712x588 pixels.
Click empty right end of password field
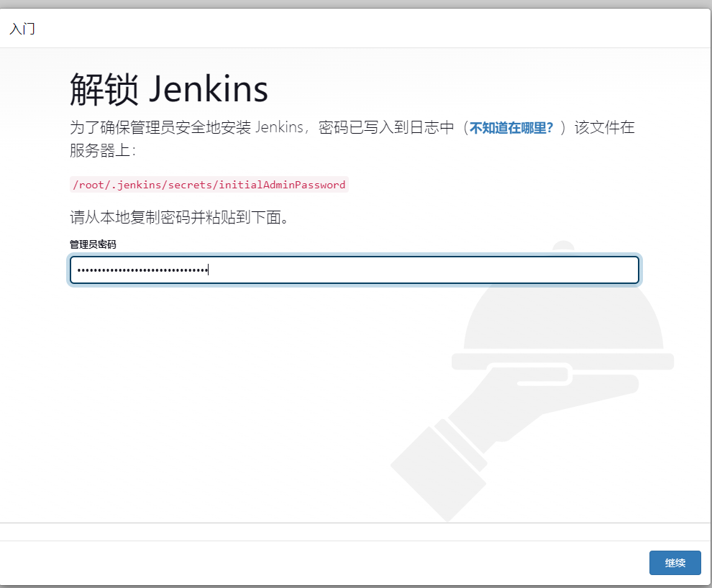point(575,270)
